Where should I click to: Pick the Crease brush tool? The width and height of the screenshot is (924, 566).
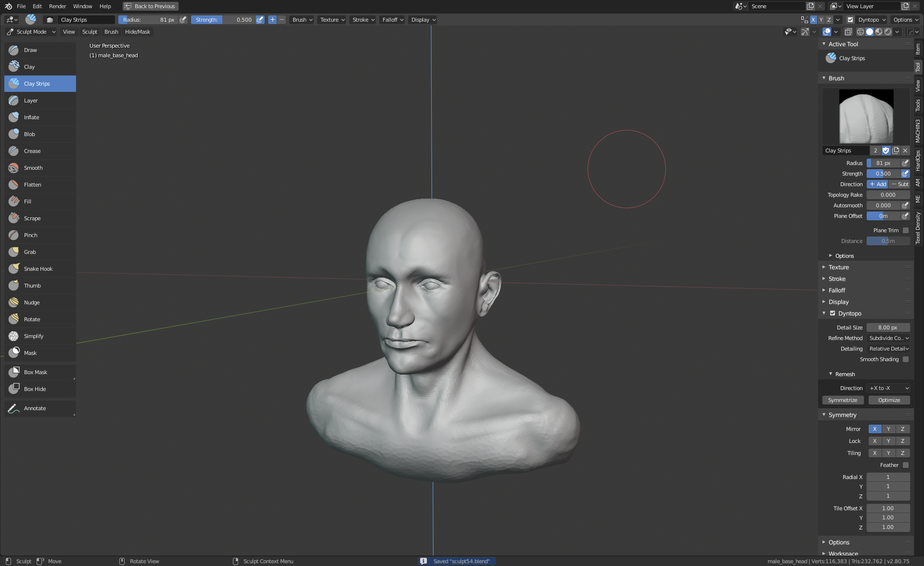click(32, 151)
